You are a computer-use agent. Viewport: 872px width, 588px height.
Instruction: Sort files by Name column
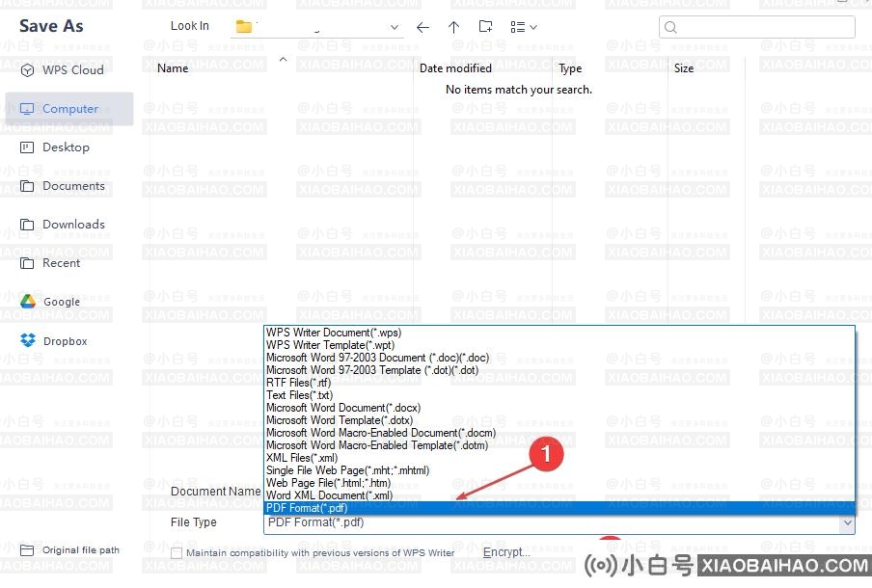click(x=173, y=68)
